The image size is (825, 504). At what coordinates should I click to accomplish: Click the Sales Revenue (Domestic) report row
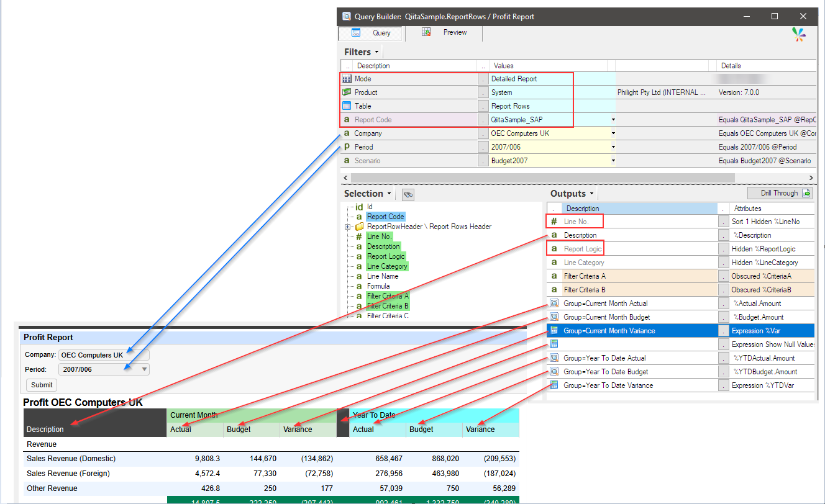point(271,459)
